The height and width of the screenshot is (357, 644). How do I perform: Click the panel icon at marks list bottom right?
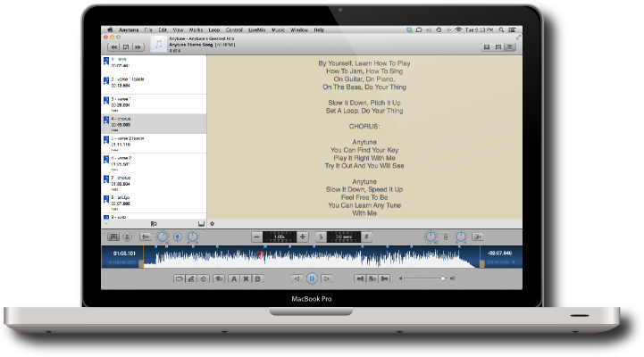201,224
